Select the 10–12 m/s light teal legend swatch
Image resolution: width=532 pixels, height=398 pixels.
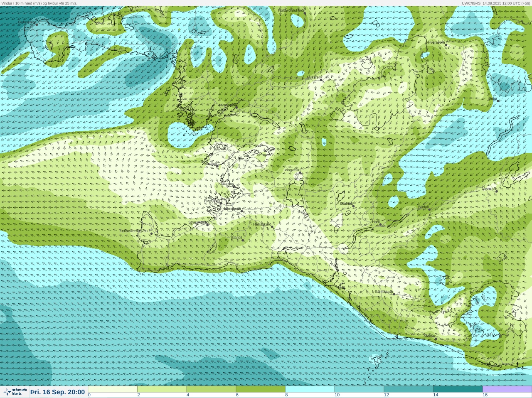click(x=359, y=389)
